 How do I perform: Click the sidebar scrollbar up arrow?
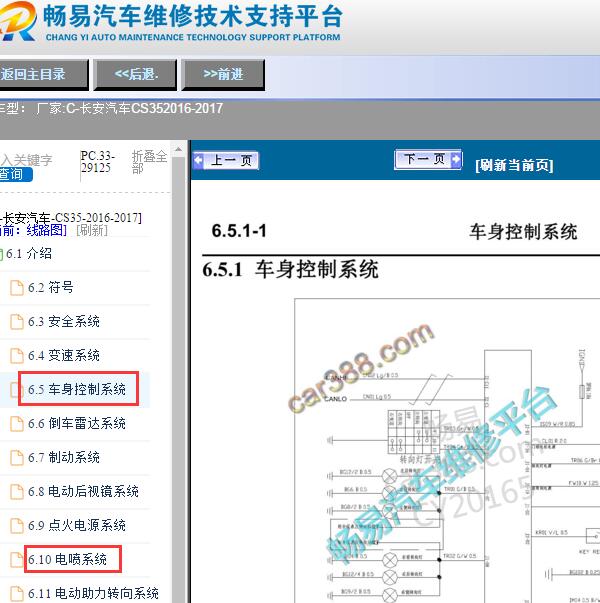point(178,150)
